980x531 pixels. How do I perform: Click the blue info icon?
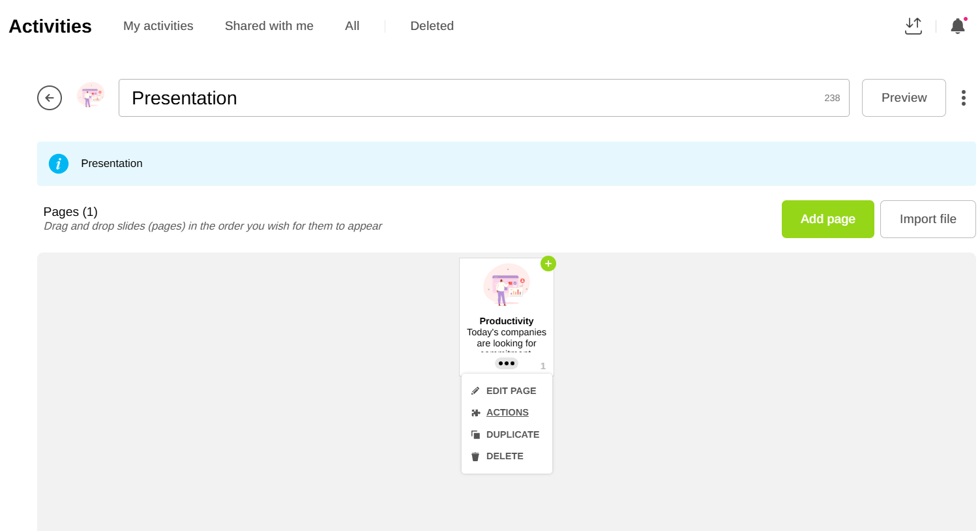coord(59,164)
